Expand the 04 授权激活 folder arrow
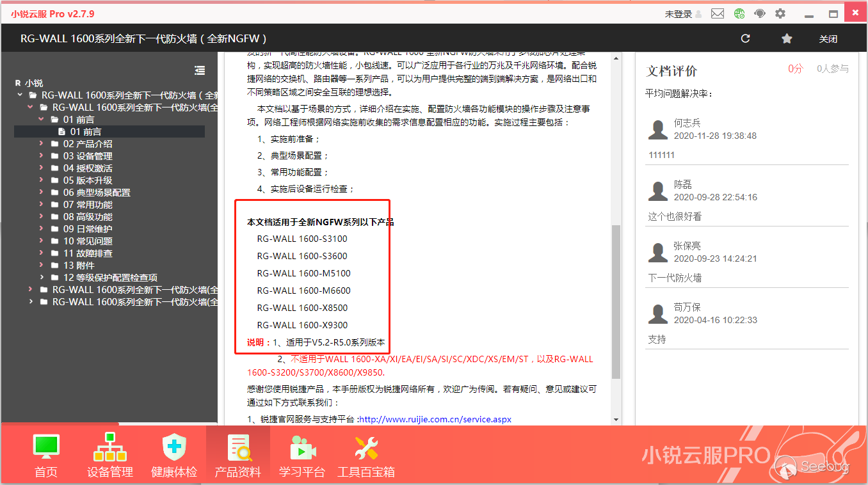Viewport: 868px width, 485px height. click(x=42, y=168)
